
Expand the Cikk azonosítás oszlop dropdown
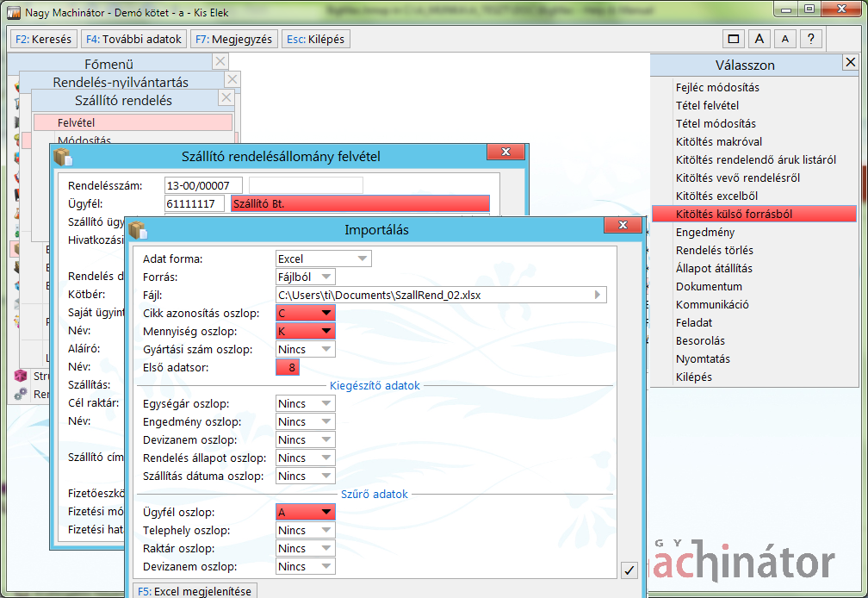306,313
